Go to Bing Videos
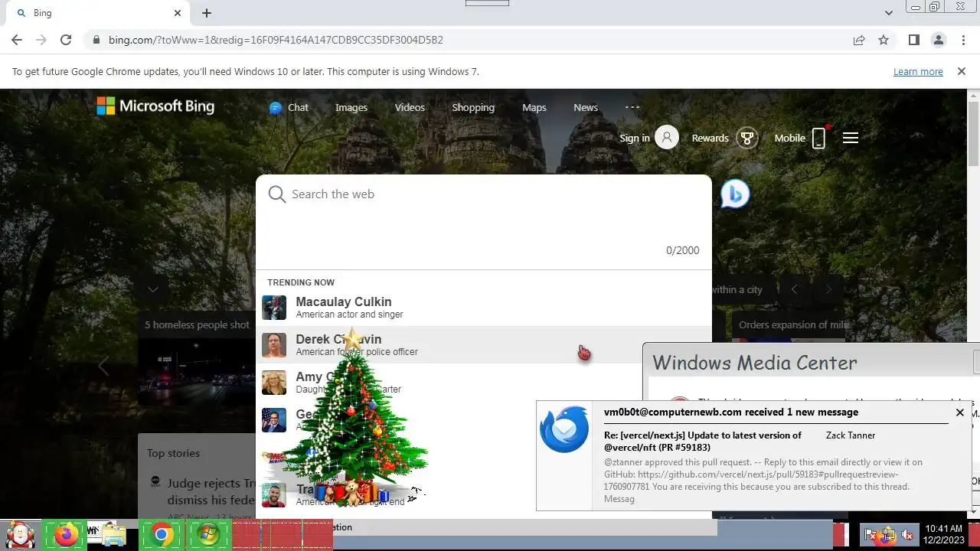The width and height of the screenshot is (980, 551). point(410,108)
